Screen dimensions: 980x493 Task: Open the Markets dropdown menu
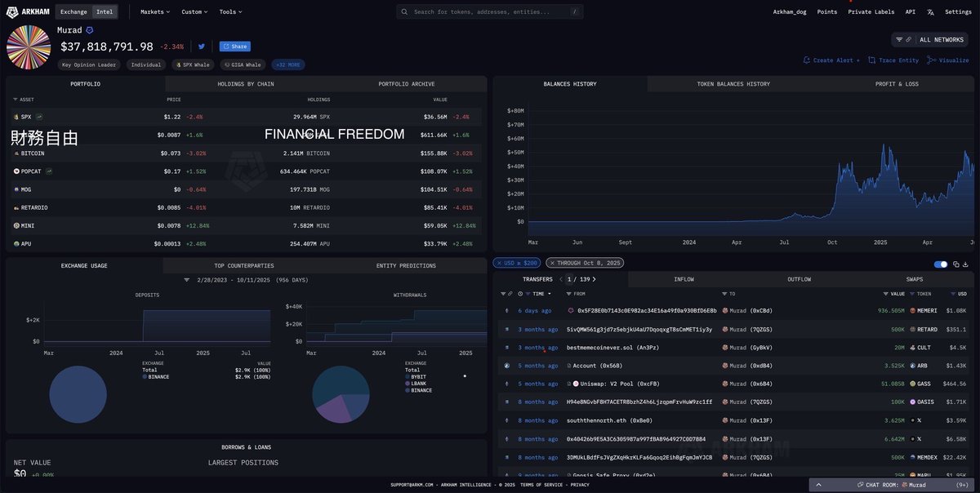point(155,12)
